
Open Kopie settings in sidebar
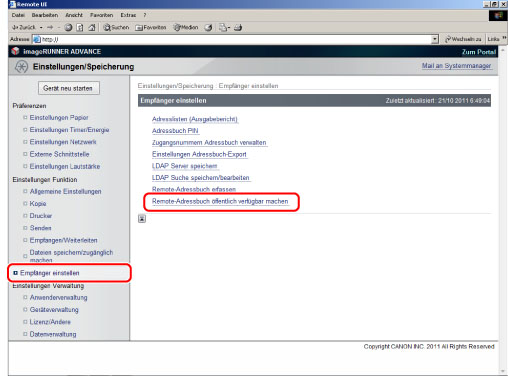click(38, 204)
